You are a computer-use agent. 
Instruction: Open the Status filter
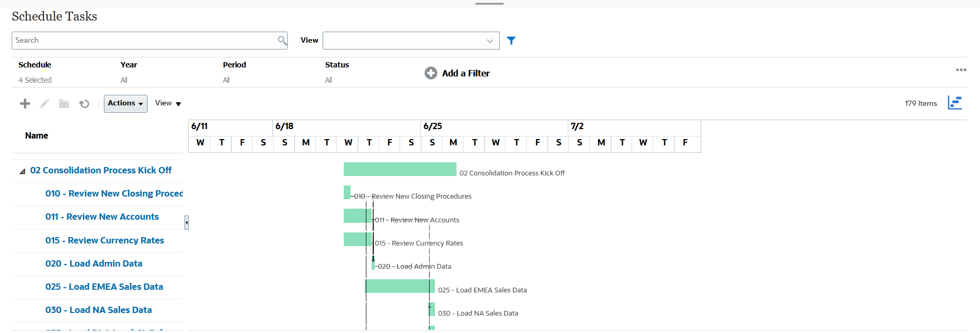tap(328, 80)
